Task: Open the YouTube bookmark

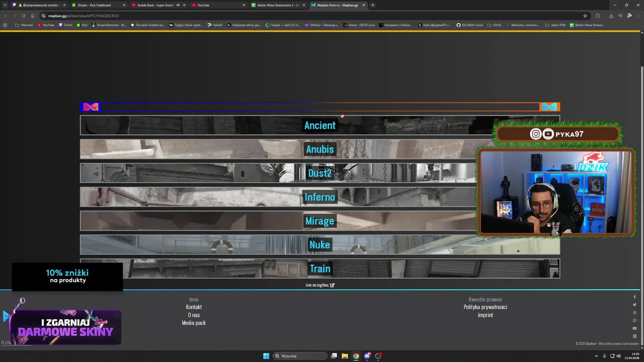Action: pyautogui.click(x=46, y=25)
